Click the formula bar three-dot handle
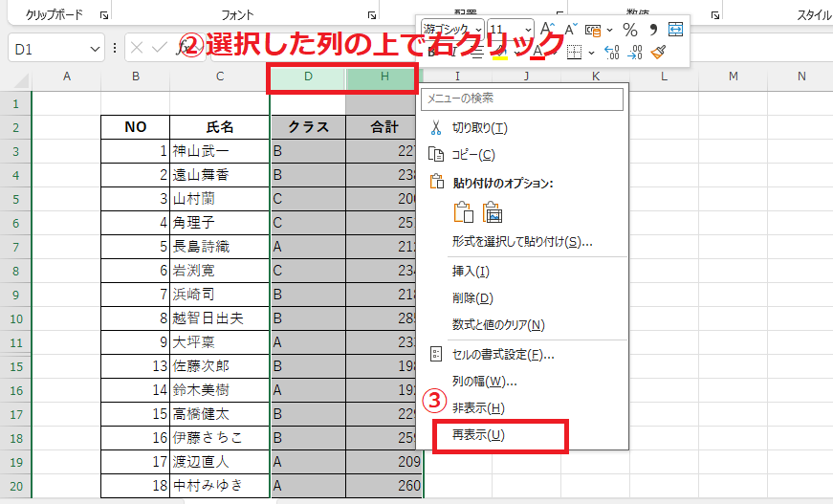The image size is (833, 504). point(115,49)
